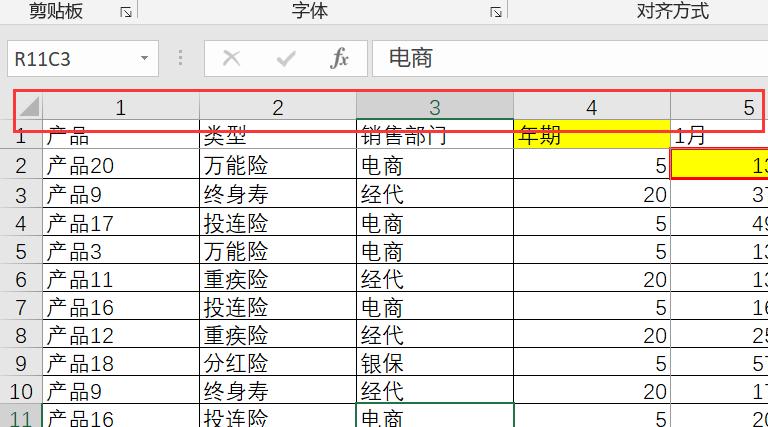Select row header 2
768x427 pixels.
(21, 165)
